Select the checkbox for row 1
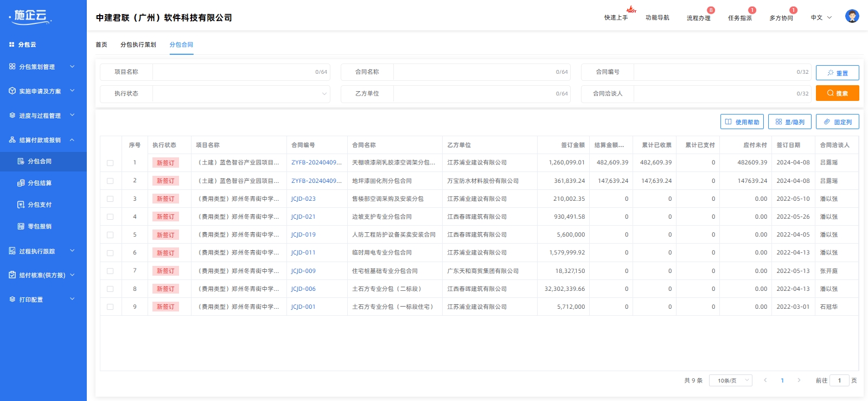 point(110,163)
